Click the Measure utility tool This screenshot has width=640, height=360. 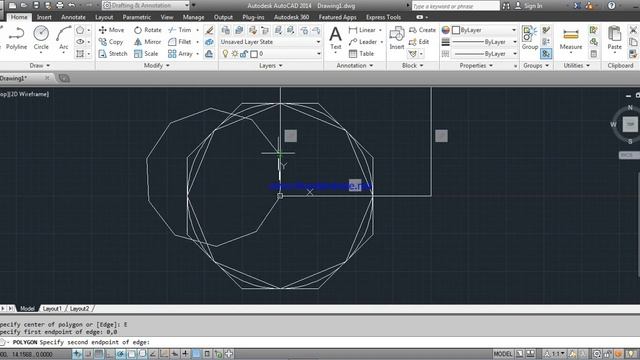(x=571, y=38)
